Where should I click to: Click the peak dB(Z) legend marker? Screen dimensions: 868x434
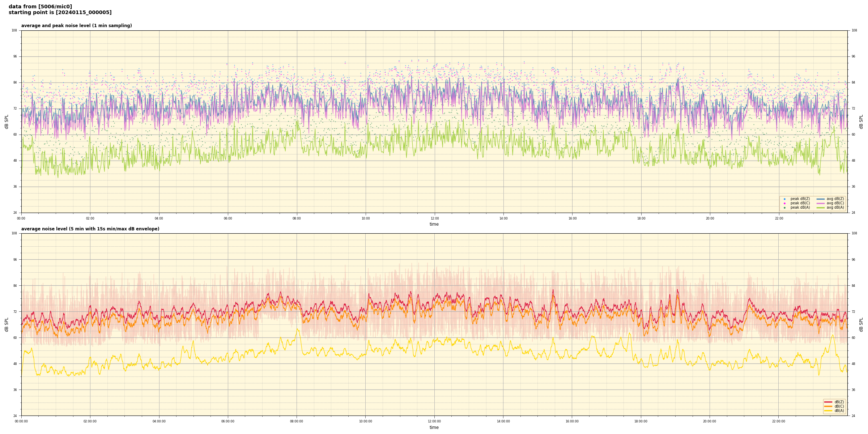pyautogui.click(x=784, y=199)
